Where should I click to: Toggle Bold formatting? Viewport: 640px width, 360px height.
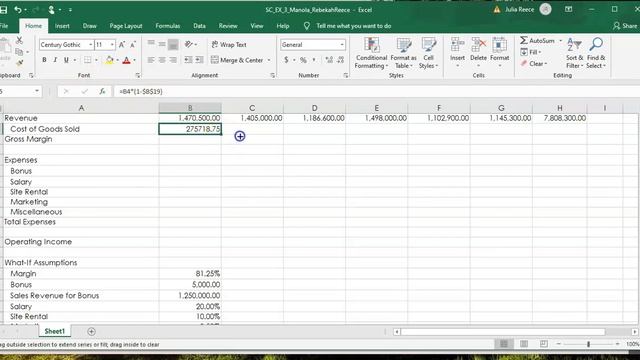coord(44,60)
